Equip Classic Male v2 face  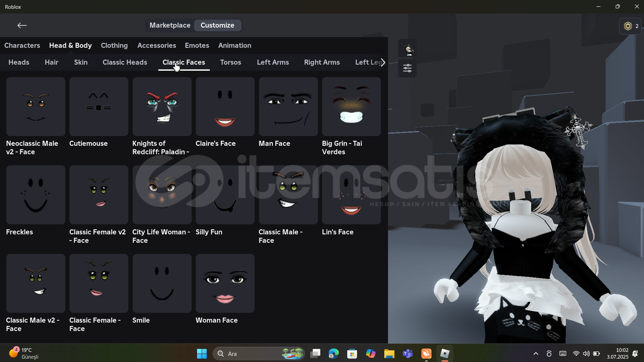click(x=36, y=283)
